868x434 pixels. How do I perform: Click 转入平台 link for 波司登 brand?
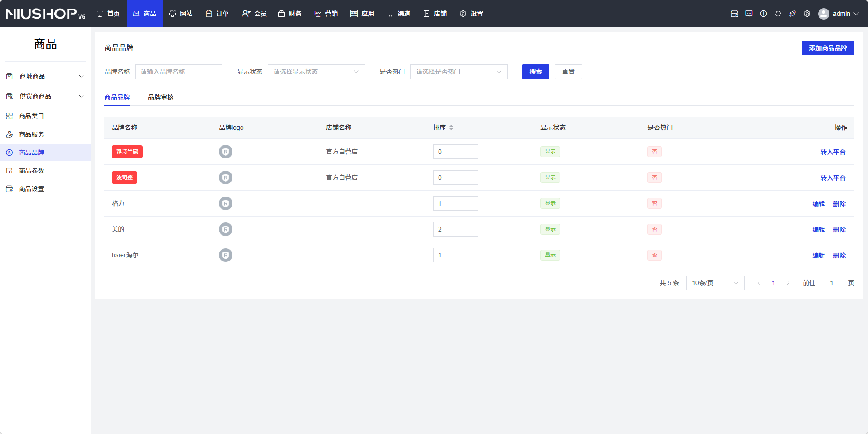pos(833,178)
